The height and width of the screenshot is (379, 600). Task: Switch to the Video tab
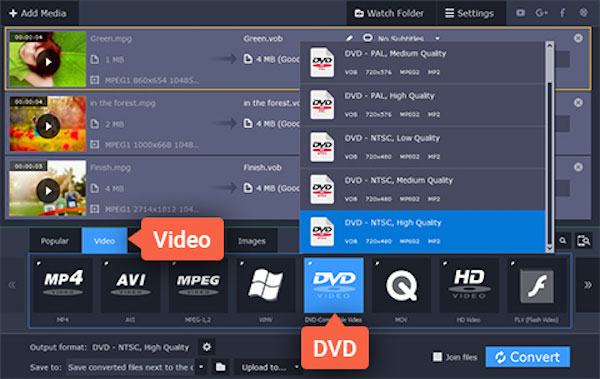click(x=104, y=241)
